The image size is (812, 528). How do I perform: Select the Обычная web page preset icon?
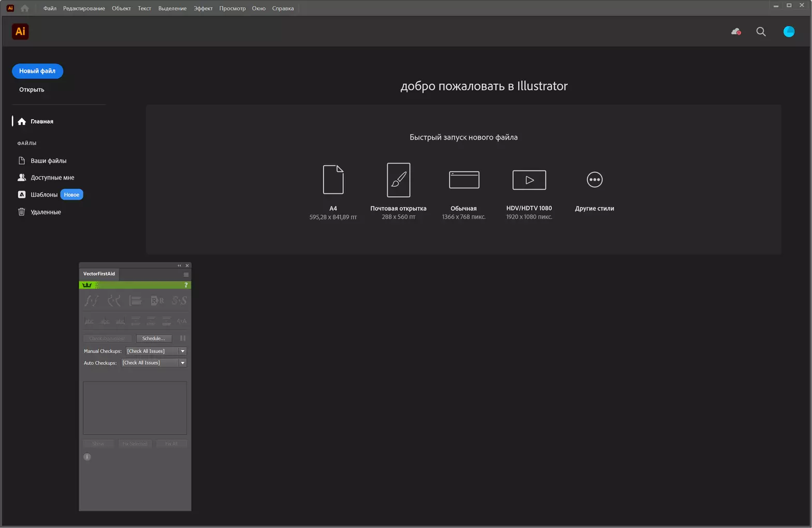coord(464,180)
